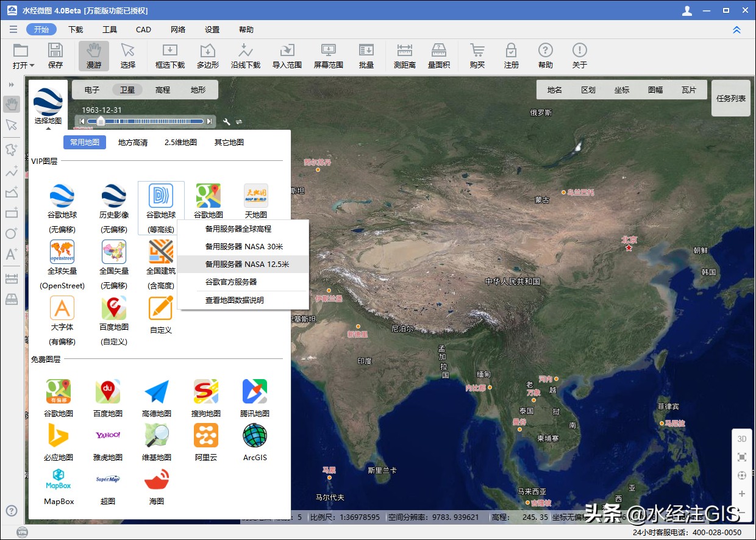Expand the 选择地图 map selector
The width and height of the screenshot is (756, 540).
point(48,106)
